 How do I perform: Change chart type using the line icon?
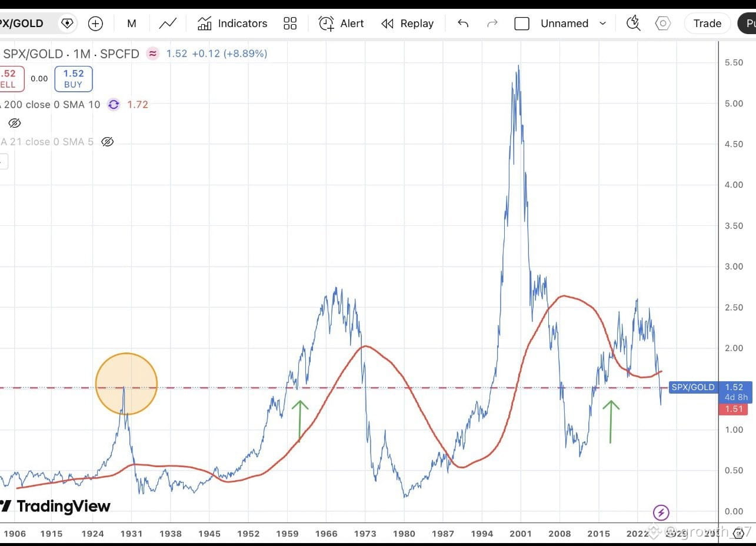click(x=168, y=24)
